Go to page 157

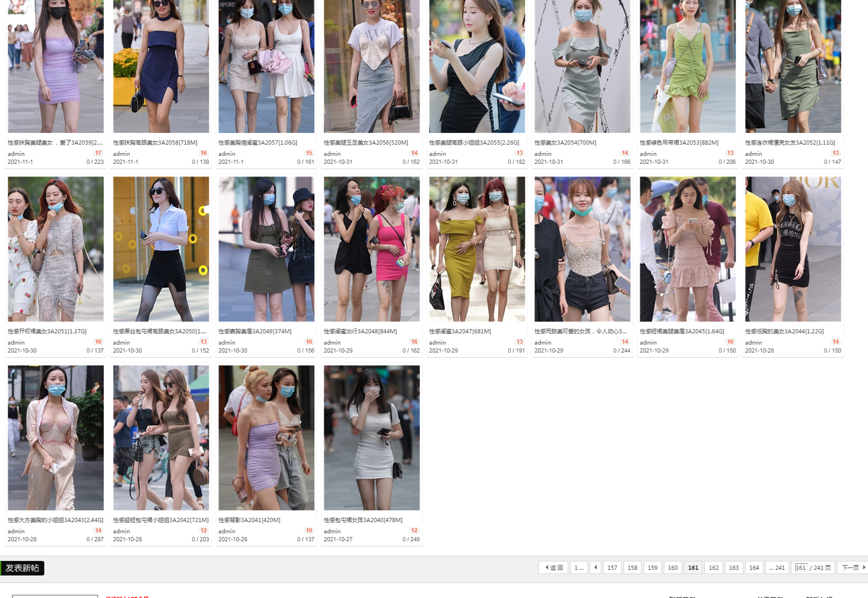[x=612, y=568]
